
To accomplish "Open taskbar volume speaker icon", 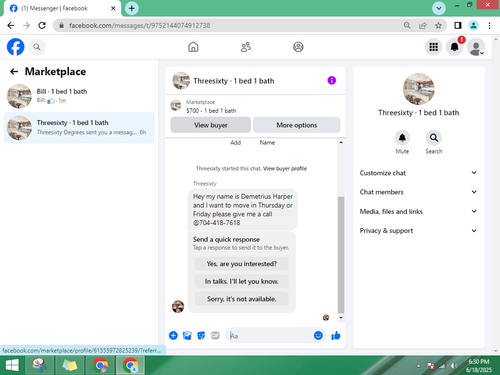I will click(454, 366).
